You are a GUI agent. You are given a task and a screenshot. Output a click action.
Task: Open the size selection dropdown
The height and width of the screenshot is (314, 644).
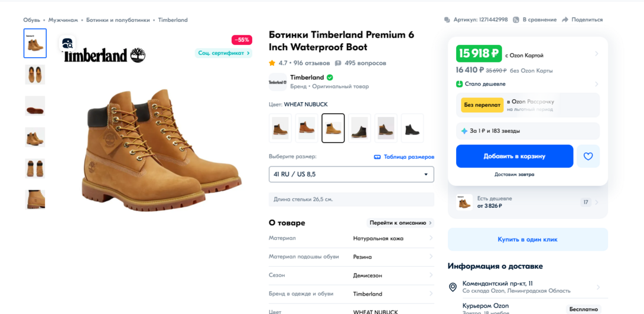351,174
